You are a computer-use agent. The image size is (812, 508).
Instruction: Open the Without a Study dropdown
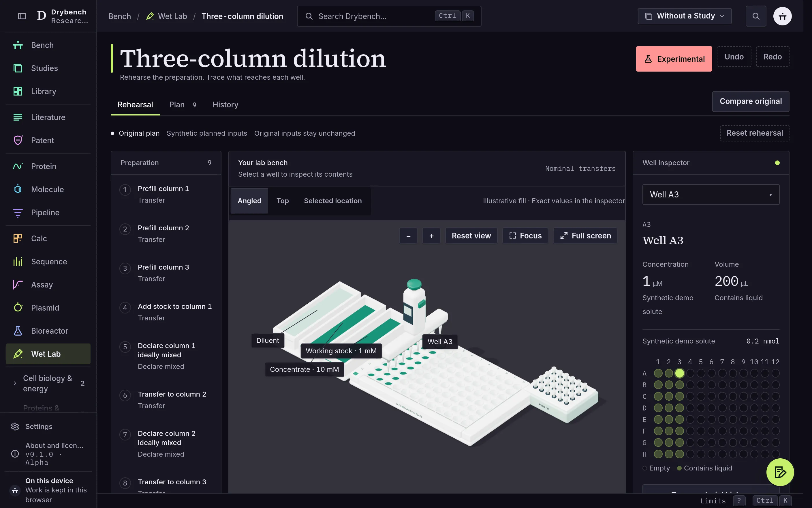[685, 16]
